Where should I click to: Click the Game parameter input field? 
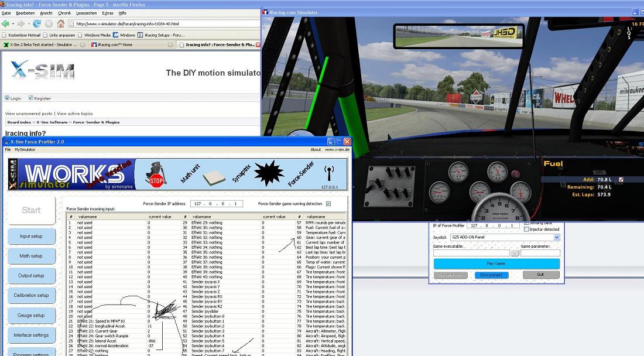(540, 254)
